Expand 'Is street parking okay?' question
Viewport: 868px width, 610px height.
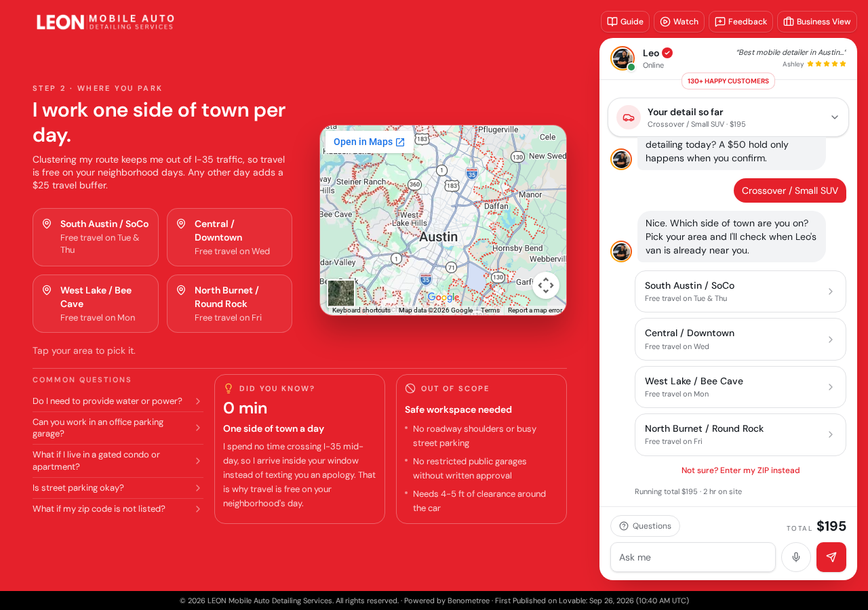(118, 488)
